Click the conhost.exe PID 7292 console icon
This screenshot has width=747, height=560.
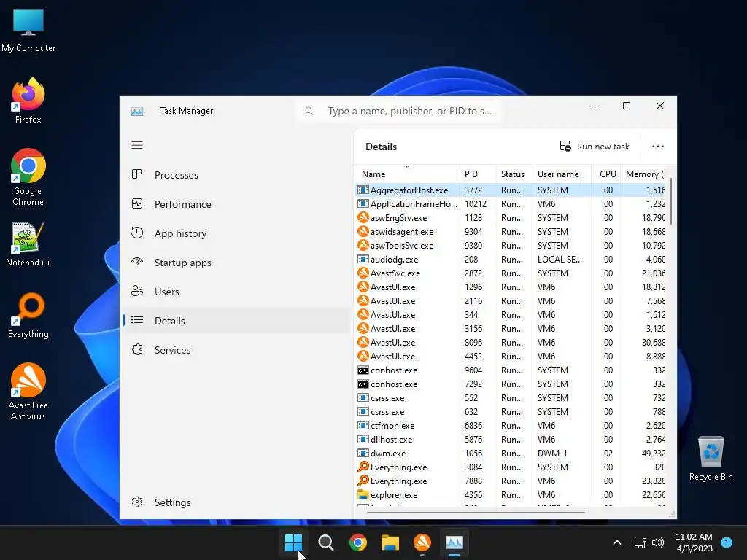point(363,384)
